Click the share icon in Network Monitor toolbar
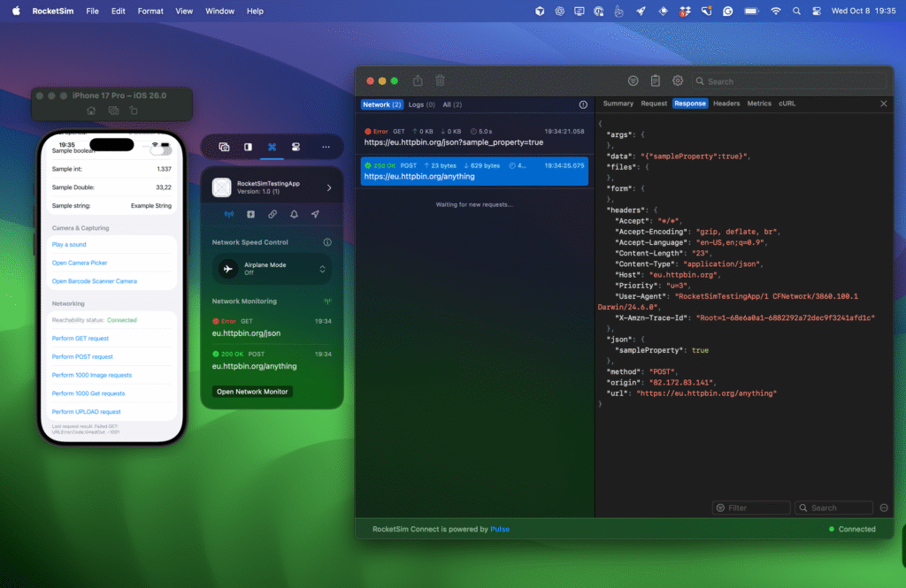 [x=418, y=80]
